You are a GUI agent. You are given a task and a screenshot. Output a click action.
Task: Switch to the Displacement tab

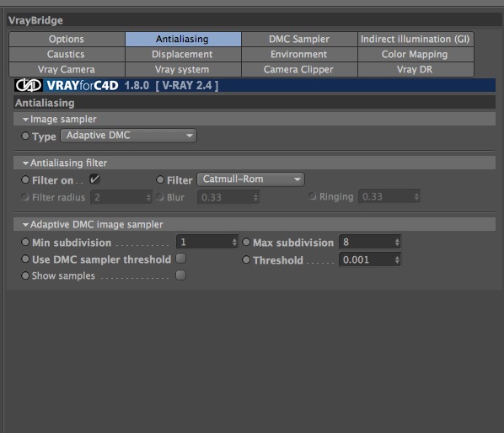183,54
